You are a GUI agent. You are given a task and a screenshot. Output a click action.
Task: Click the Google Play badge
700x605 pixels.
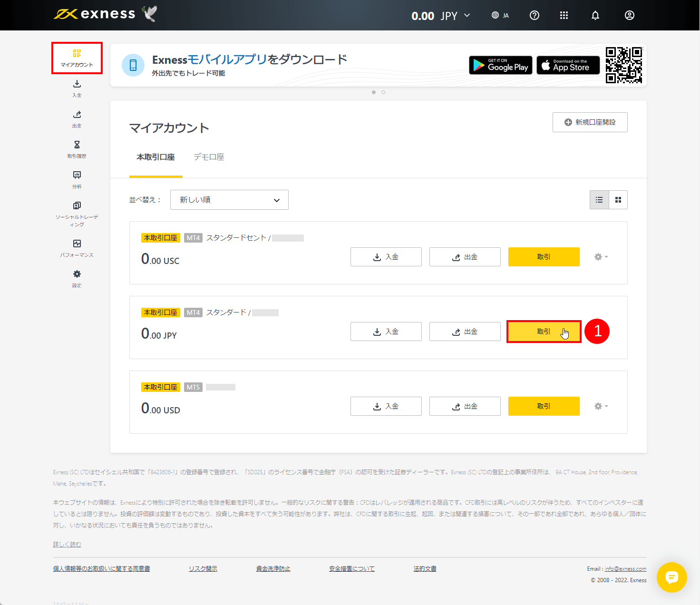coord(501,65)
